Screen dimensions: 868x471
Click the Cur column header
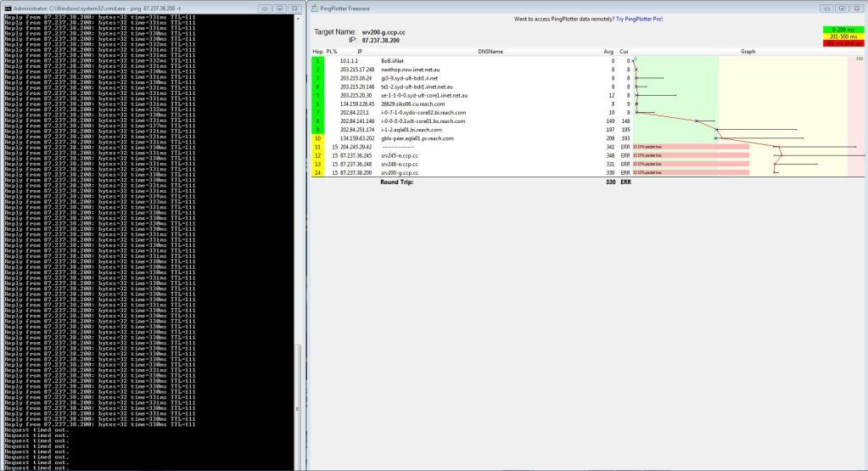pos(624,52)
